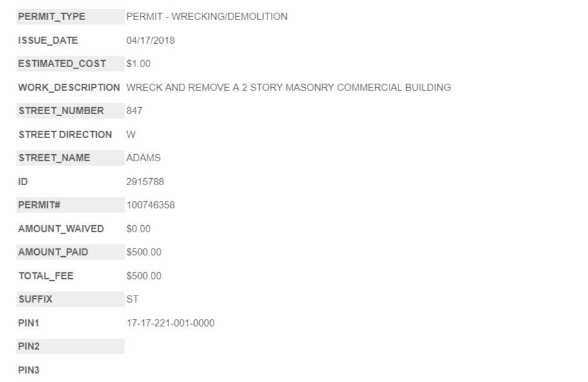The image size is (588, 382).
Task: Click the STREET DIRECTION label
Action: pyautogui.click(x=64, y=134)
